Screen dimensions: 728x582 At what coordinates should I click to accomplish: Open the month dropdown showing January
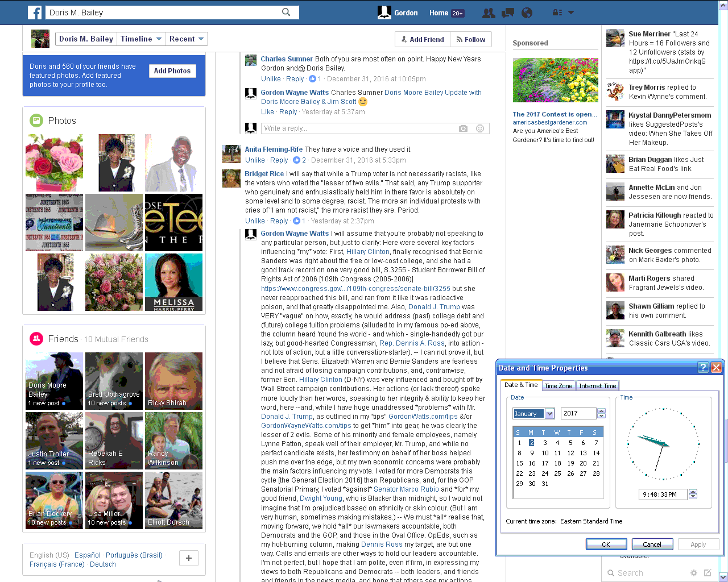coord(549,414)
